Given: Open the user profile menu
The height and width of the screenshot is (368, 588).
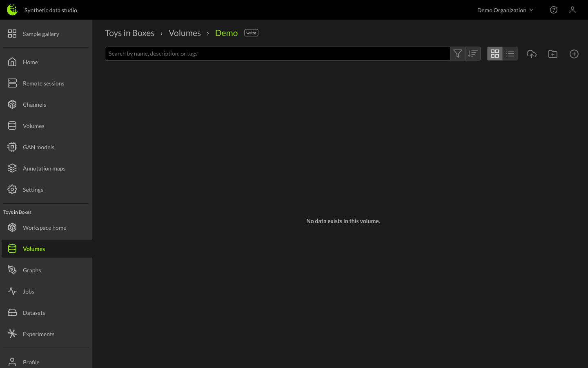Looking at the screenshot, I should pos(572,10).
